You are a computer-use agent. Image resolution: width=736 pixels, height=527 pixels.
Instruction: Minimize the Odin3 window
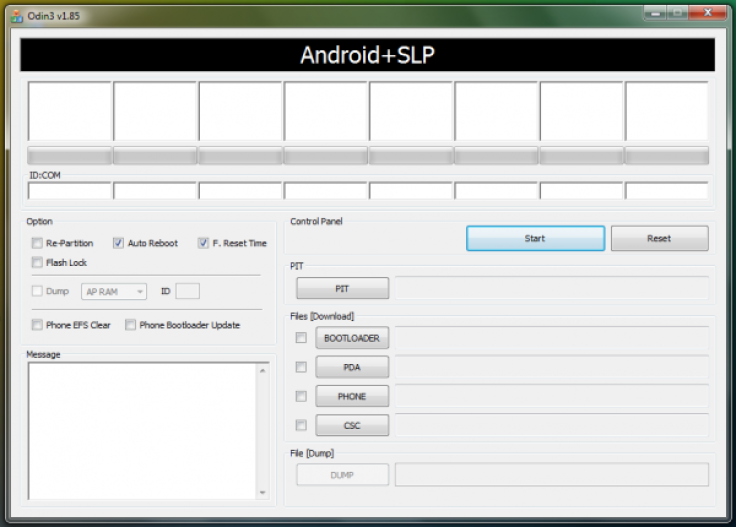pyautogui.click(x=655, y=13)
